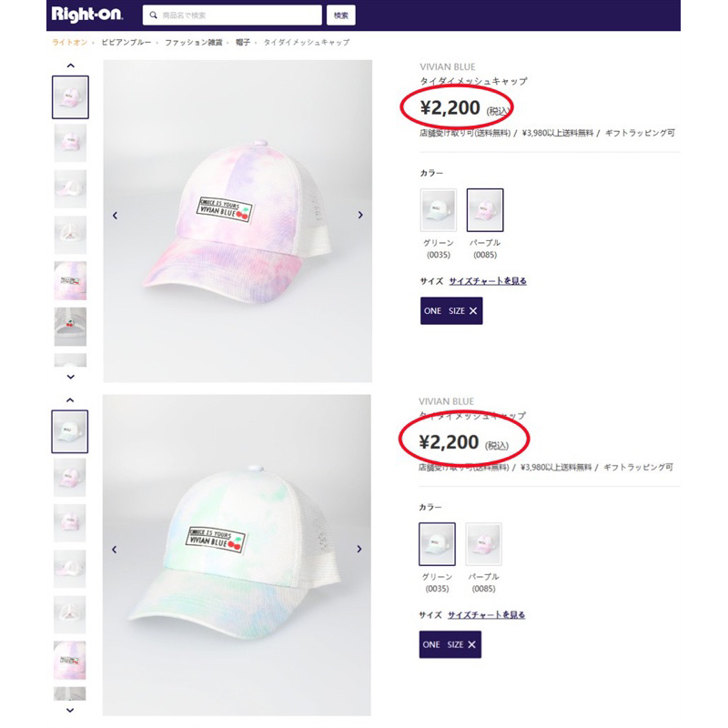Viewport: 728px width, 728px height.
Task: Type in the product name search field
Action: point(238,15)
